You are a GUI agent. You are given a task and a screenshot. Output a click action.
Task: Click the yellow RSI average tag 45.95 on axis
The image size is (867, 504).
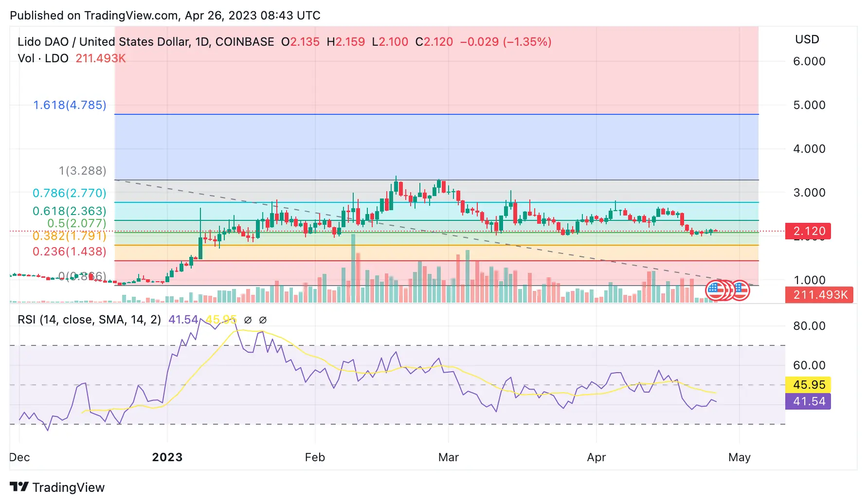point(809,385)
